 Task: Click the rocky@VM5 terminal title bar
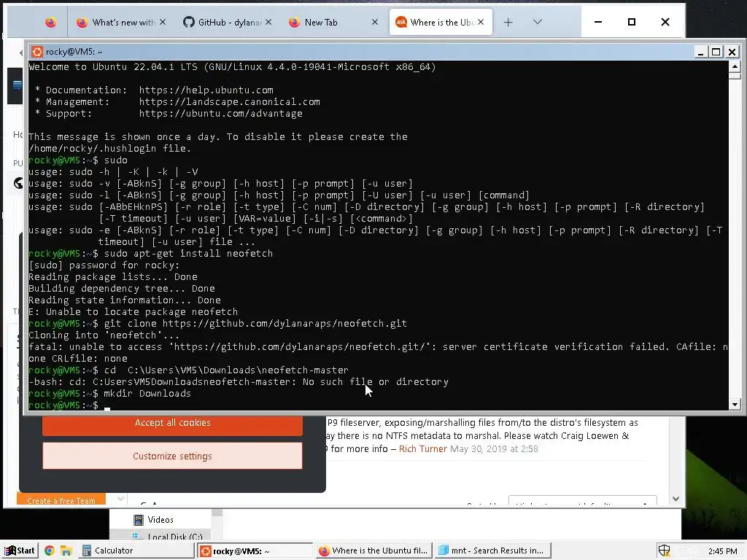click(362, 52)
